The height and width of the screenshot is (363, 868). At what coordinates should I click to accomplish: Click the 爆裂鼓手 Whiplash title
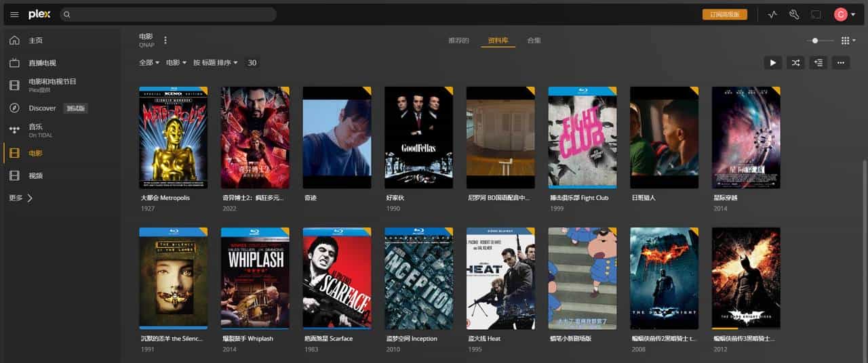(x=248, y=339)
